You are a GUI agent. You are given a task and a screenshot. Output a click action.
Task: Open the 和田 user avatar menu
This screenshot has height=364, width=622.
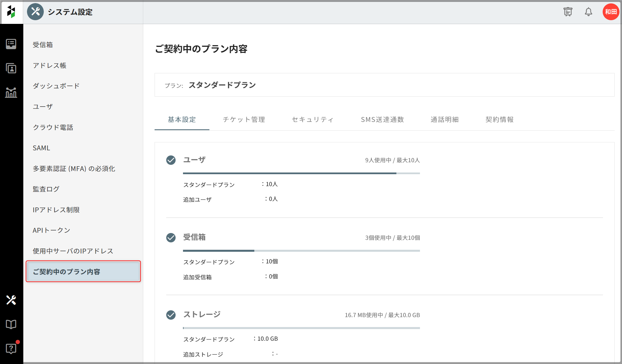[x=611, y=12]
